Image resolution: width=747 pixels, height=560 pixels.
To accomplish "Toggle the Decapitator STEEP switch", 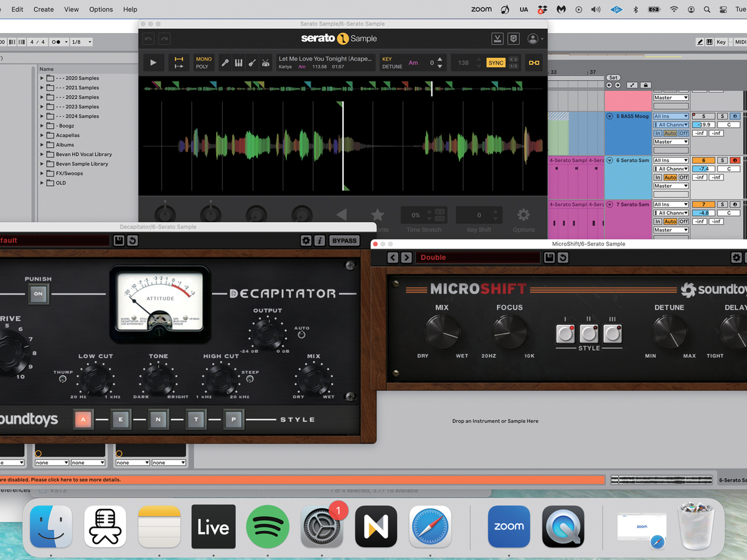I will [x=250, y=379].
